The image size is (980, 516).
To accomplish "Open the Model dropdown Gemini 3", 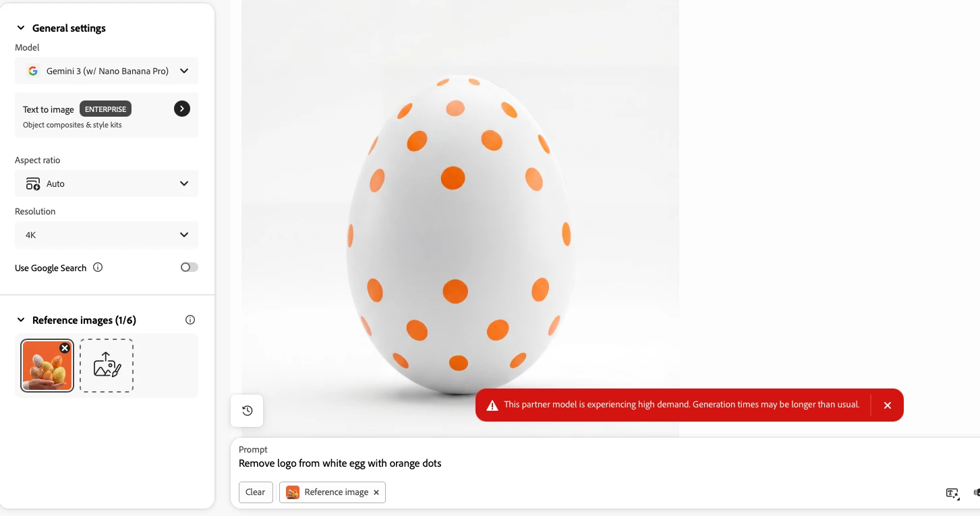I will pyautogui.click(x=107, y=71).
